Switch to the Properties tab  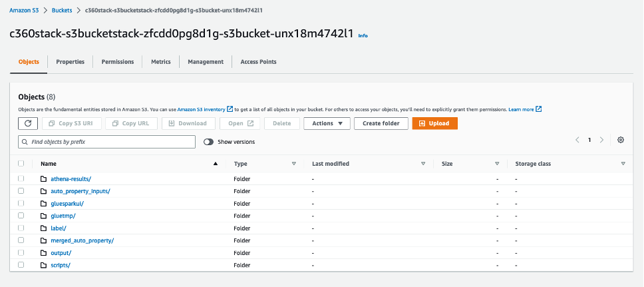click(x=71, y=62)
